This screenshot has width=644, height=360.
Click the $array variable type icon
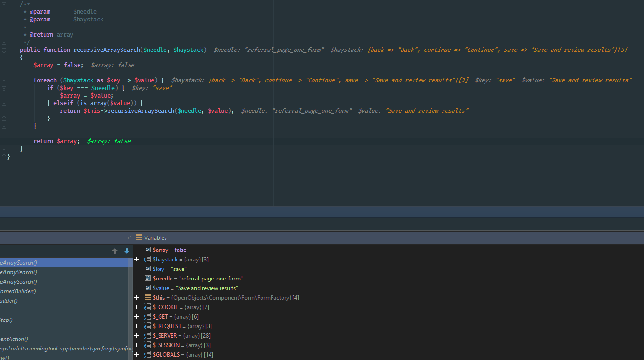tap(148, 250)
